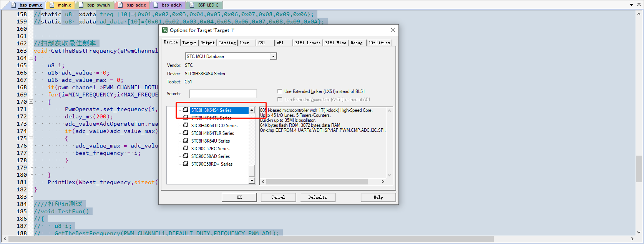
Task: Click the chip icon beside STC90C52RC Series
Action: 186,148
